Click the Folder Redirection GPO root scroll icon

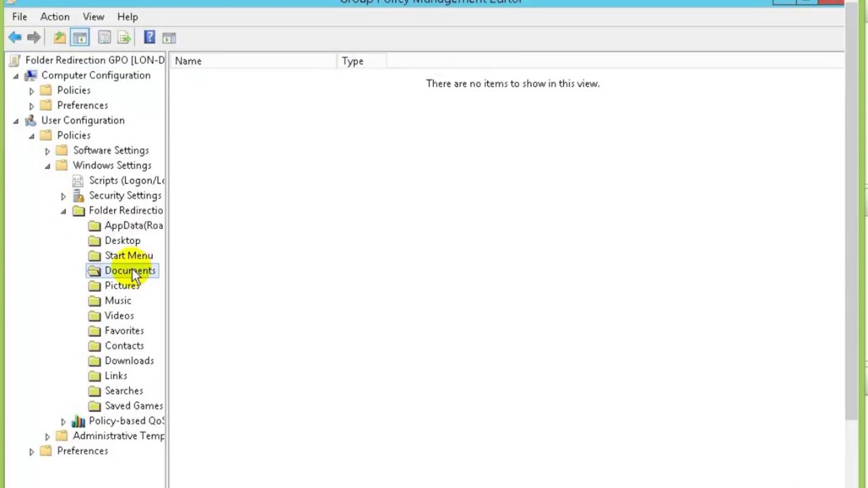coord(15,60)
